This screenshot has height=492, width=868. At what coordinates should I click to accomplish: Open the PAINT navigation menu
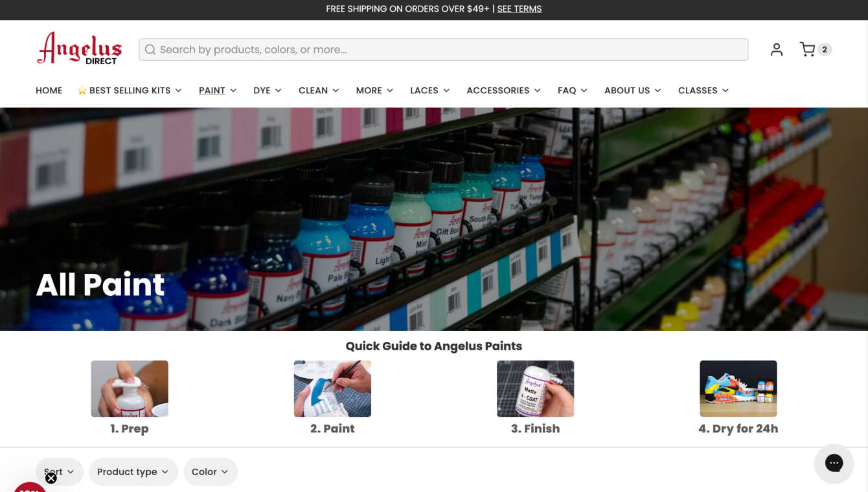[x=218, y=91]
